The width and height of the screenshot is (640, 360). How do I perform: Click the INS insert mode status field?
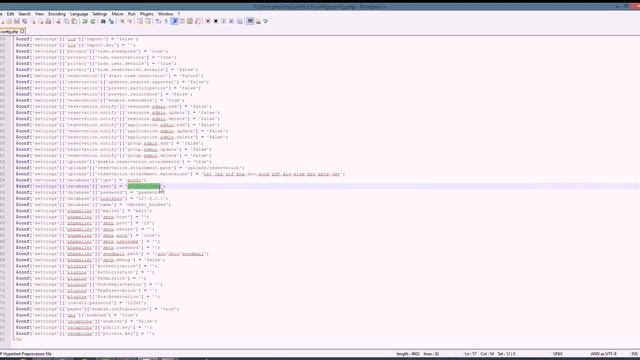(635, 354)
